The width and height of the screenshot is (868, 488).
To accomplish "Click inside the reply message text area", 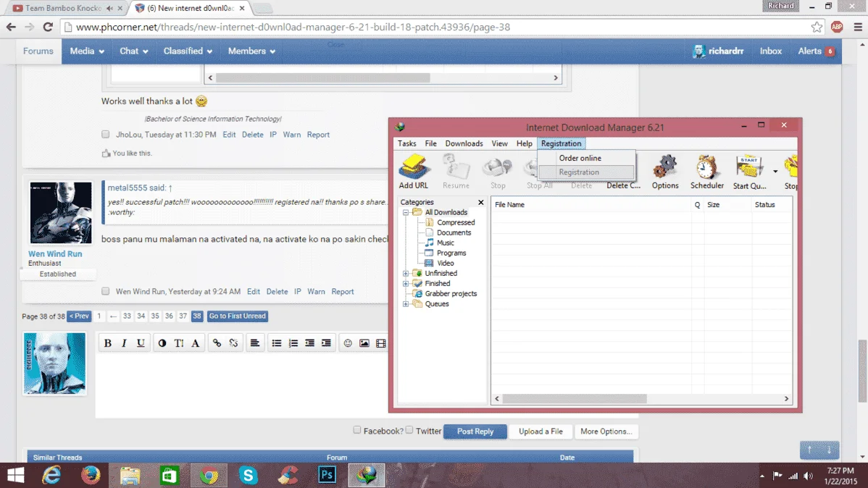I will point(243,384).
